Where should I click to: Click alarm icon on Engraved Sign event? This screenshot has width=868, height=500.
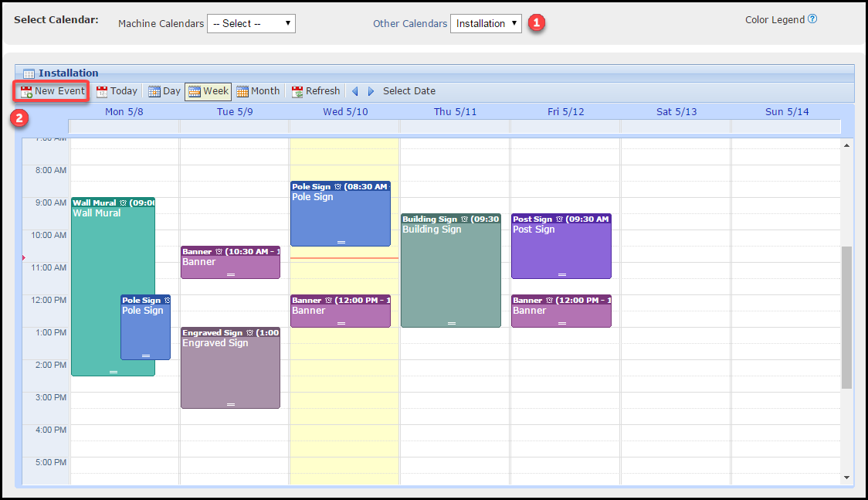[x=249, y=333]
